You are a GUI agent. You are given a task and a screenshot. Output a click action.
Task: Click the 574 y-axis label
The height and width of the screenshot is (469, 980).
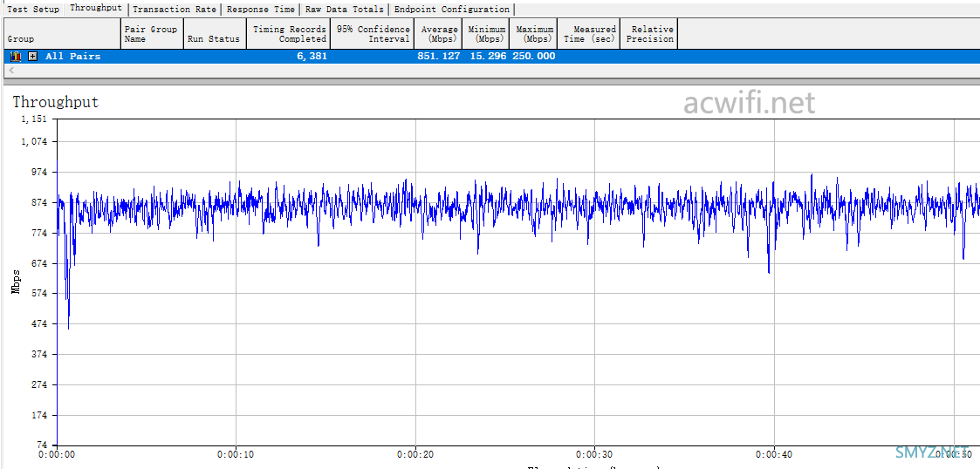coord(39,294)
